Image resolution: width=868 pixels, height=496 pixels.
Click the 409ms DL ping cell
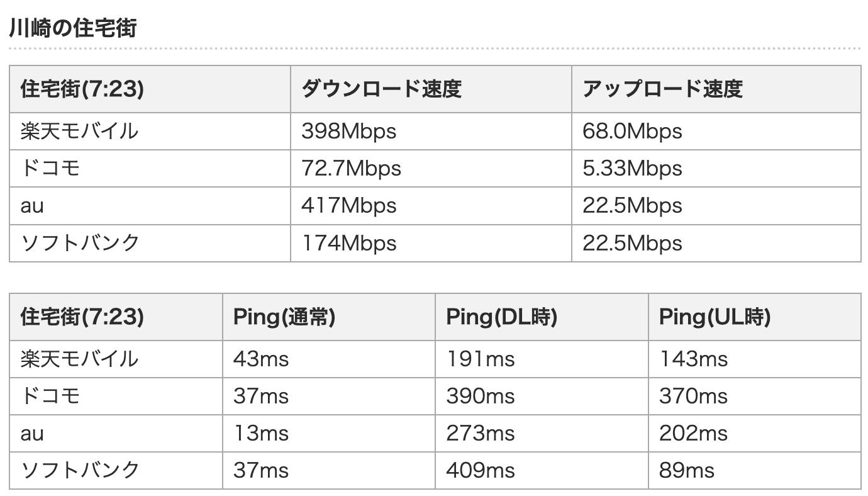point(480,470)
